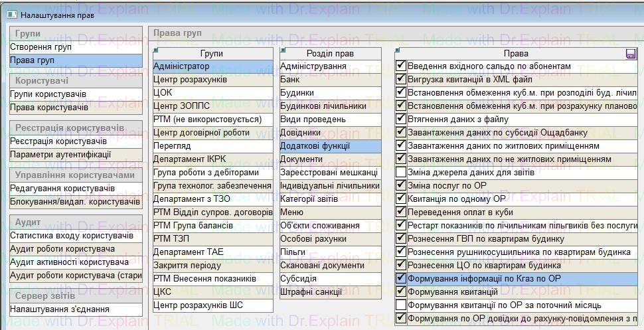644x330 pixels.
Task: Click the corner marker on Розділ прав header
Action: coord(282,50)
